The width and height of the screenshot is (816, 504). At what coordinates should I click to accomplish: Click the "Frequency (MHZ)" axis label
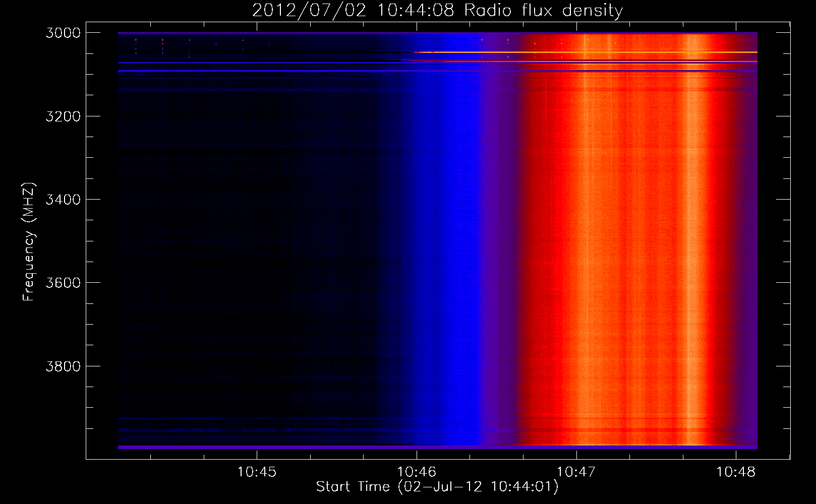29,242
